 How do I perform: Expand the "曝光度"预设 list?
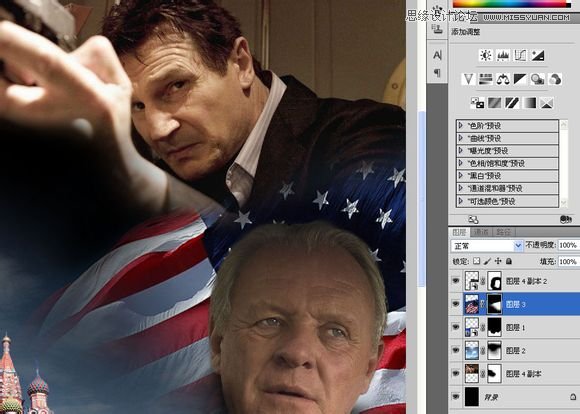461,151
